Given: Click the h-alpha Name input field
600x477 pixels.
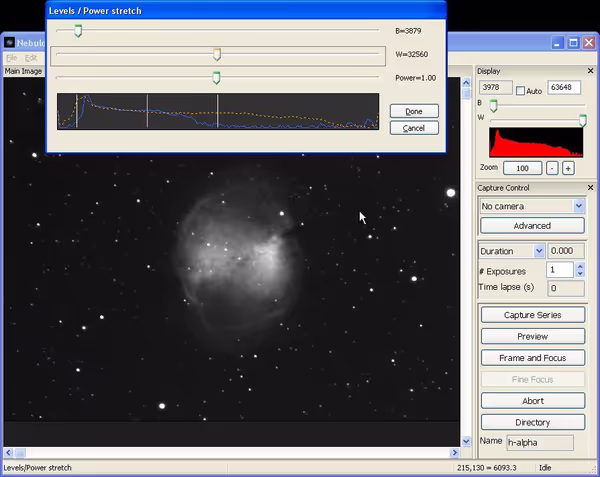Looking at the screenshot, I should 539,442.
